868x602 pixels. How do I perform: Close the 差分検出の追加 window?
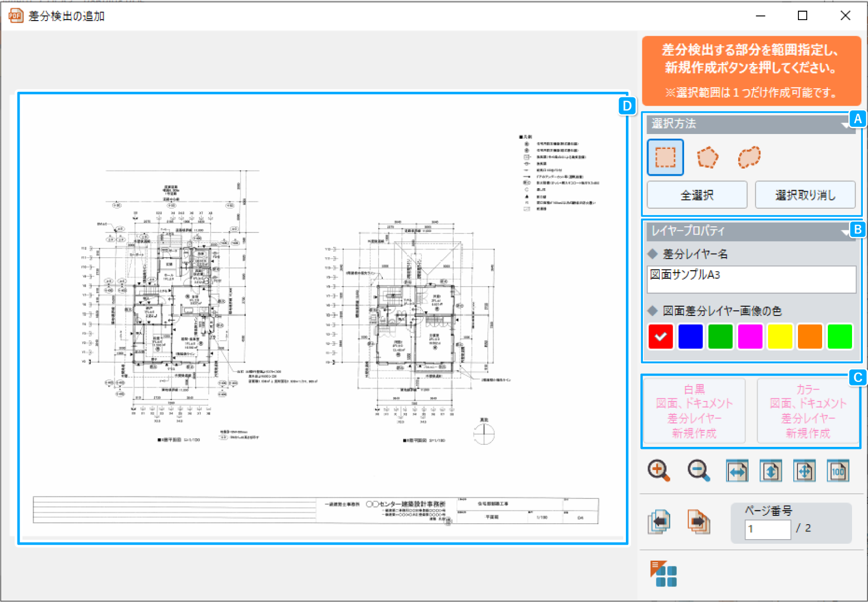click(845, 15)
